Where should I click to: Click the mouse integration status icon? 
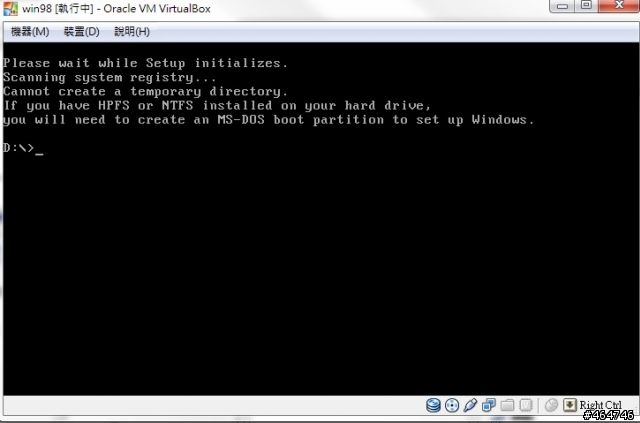click(x=551, y=405)
